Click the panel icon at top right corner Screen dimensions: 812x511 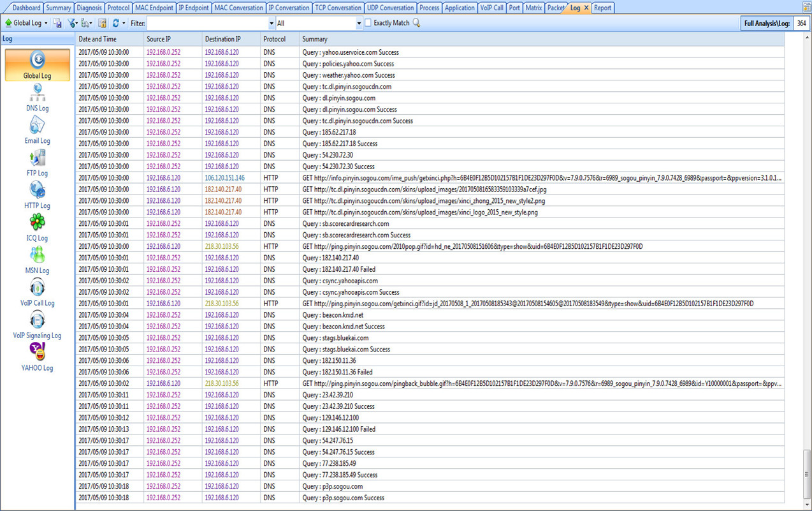pos(806,7)
